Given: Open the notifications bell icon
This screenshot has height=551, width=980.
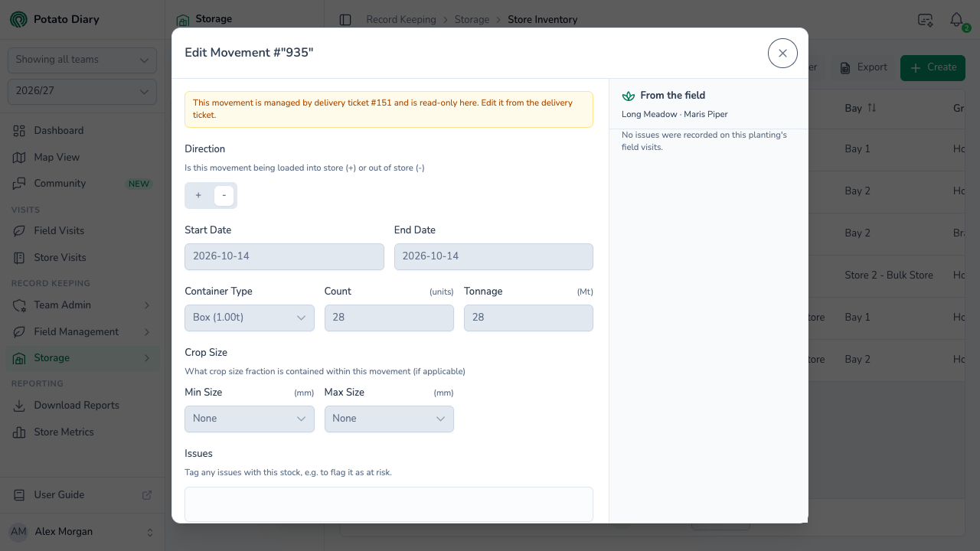Looking at the screenshot, I should pos(956,20).
